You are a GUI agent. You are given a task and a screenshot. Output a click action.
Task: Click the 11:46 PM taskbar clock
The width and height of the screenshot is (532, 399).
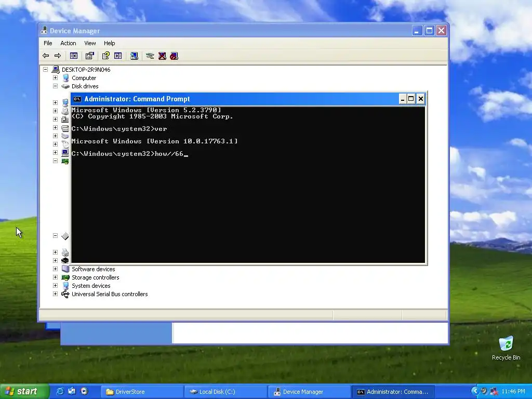[x=513, y=392]
